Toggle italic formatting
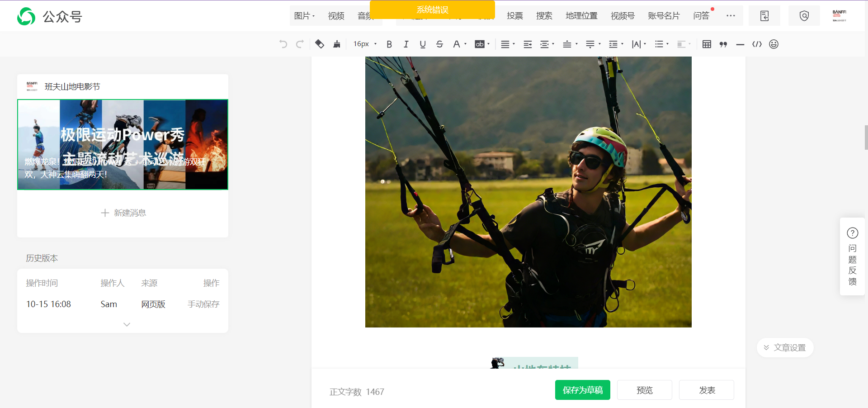 406,44
